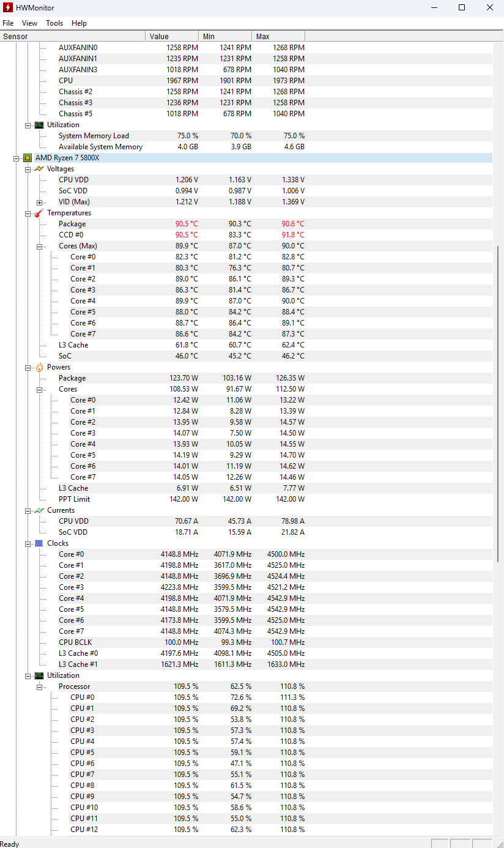Collapse the Cores power group
504x848 pixels.
point(40,389)
